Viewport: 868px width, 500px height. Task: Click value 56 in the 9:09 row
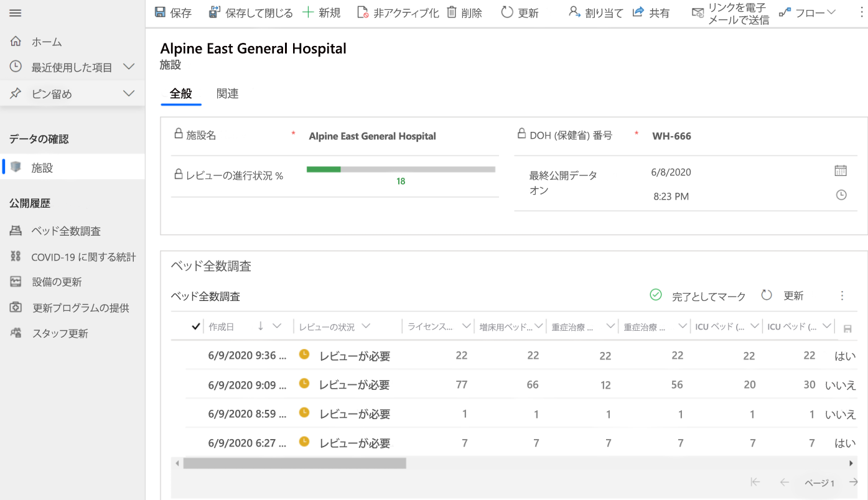677,385
